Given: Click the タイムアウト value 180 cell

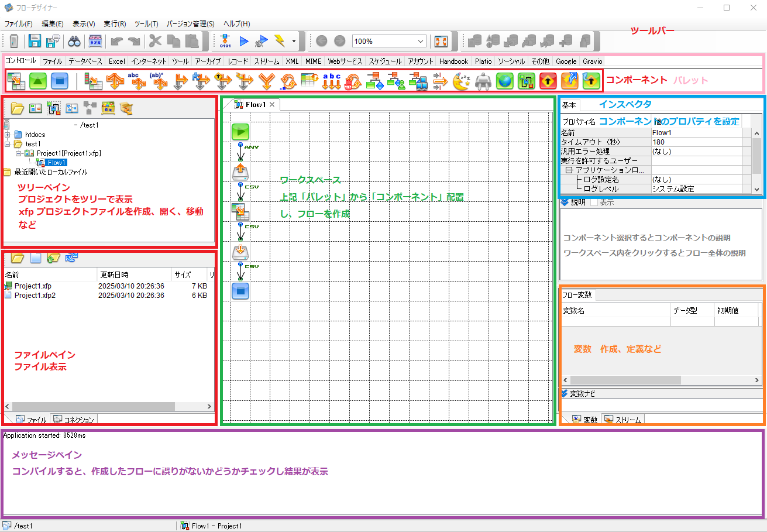Looking at the screenshot, I should tap(696, 142).
